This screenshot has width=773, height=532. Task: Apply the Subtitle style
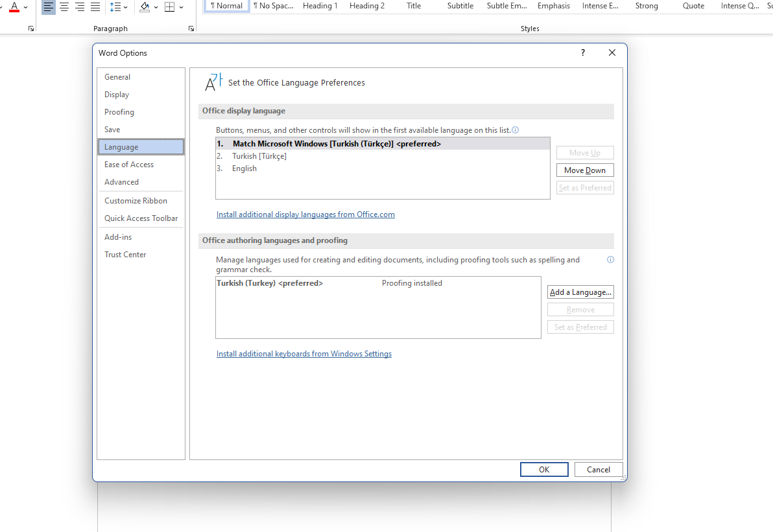pyautogui.click(x=460, y=6)
